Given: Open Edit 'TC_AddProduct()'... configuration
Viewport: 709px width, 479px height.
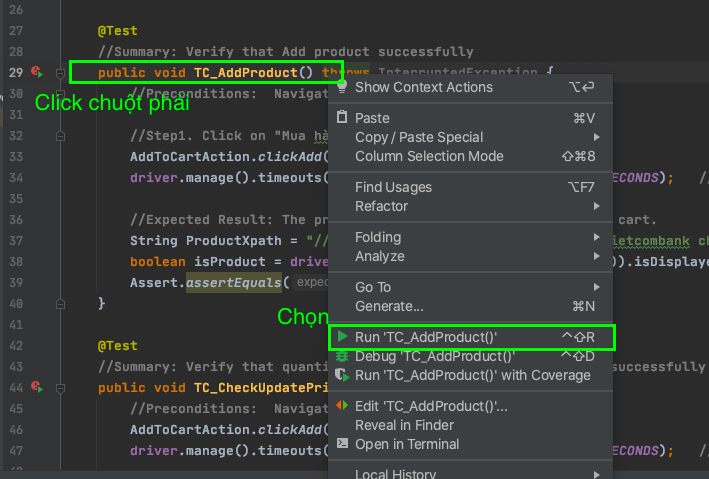Looking at the screenshot, I should pos(470,406).
